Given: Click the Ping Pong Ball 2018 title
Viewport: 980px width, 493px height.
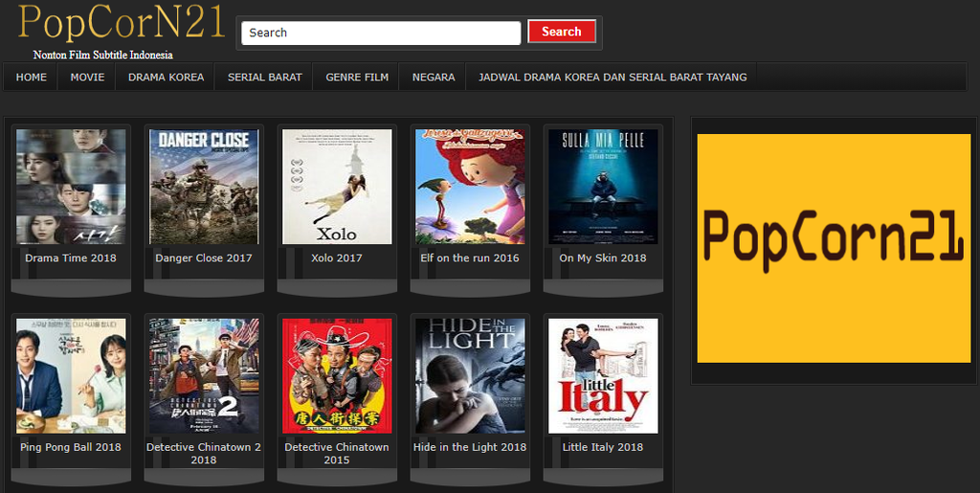Looking at the screenshot, I should coord(71,447).
